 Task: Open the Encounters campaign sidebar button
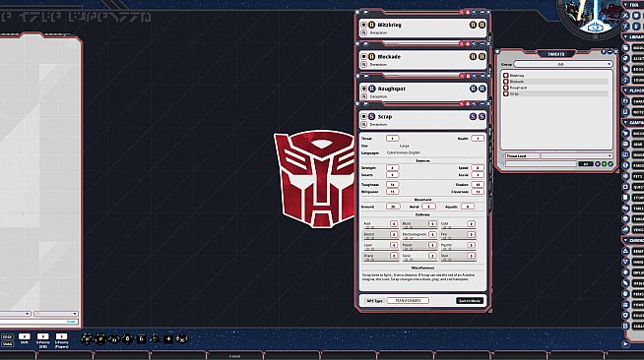634,134
